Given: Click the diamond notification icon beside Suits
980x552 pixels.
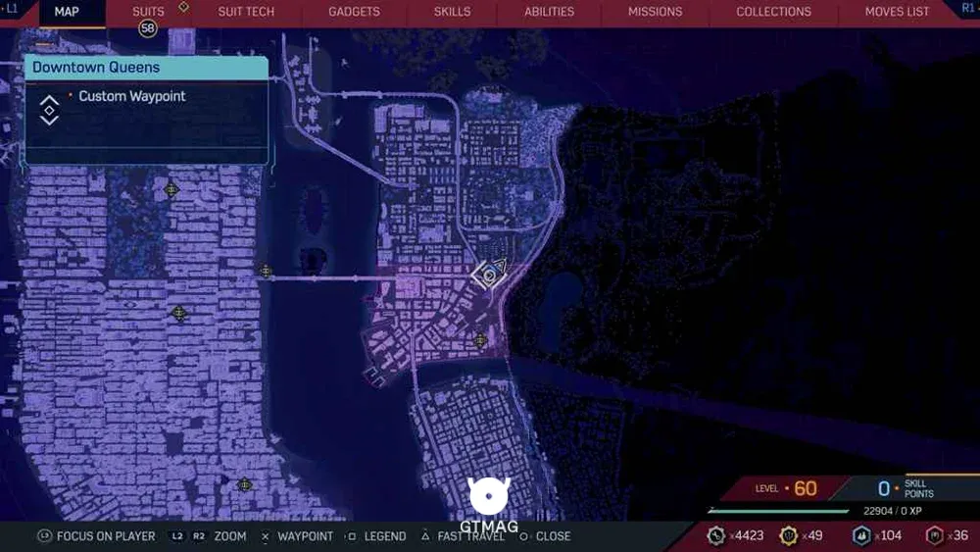Looking at the screenshot, I should click(183, 7).
